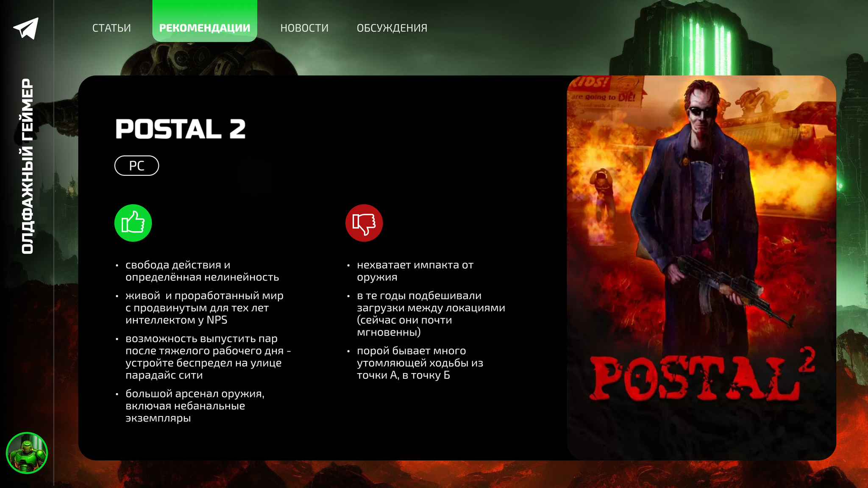Viewport: 868px width, 488px height.
Task: Click the POSTAL 2 heading
Action: tap(181, 129)
